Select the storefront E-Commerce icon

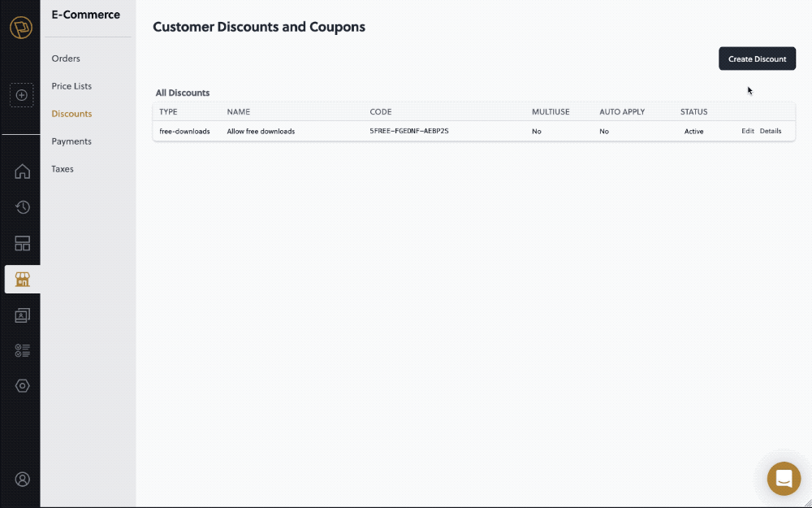click(23, 280)
